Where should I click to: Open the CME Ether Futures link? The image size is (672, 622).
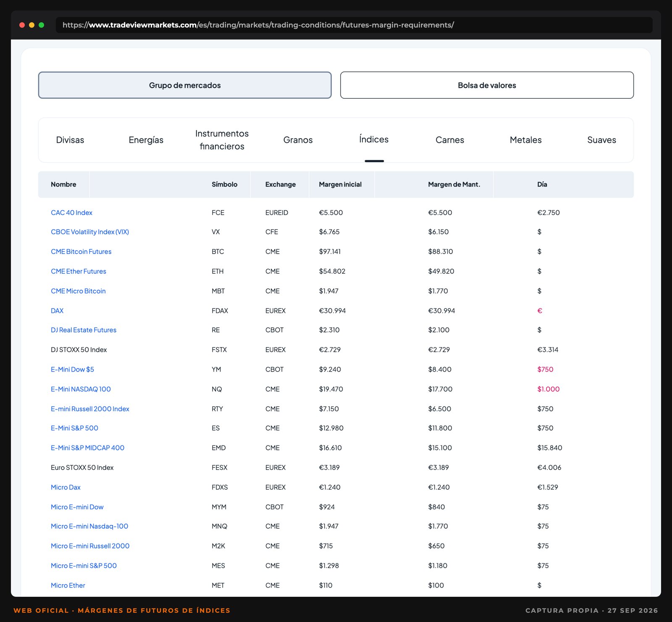[x=79, y=271]
